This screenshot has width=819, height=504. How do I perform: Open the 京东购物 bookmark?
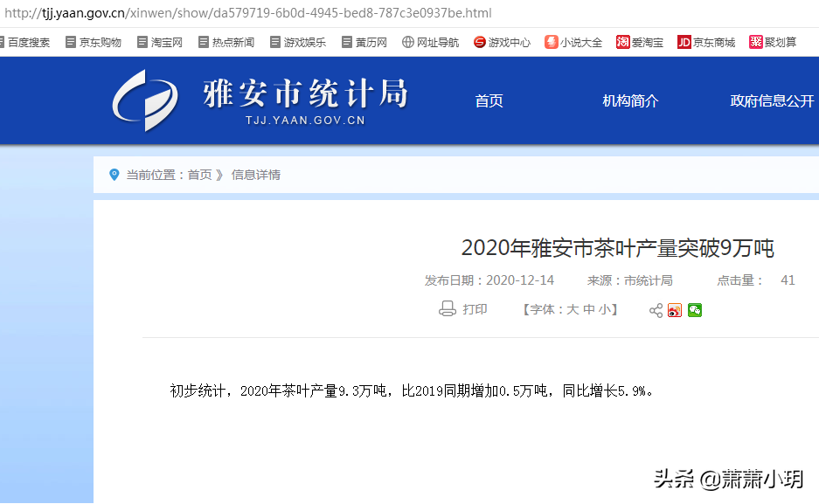point(94,42)
